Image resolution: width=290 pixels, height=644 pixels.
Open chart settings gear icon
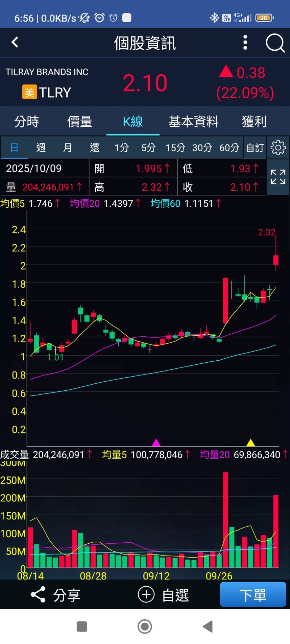(278, 148)
